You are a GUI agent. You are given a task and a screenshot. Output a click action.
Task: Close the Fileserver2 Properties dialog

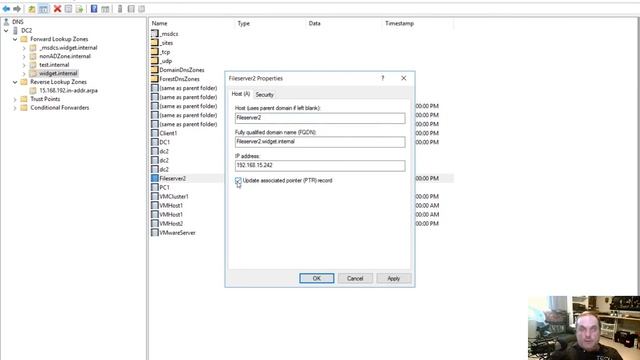pyautogui.click(x=404, y=78)
